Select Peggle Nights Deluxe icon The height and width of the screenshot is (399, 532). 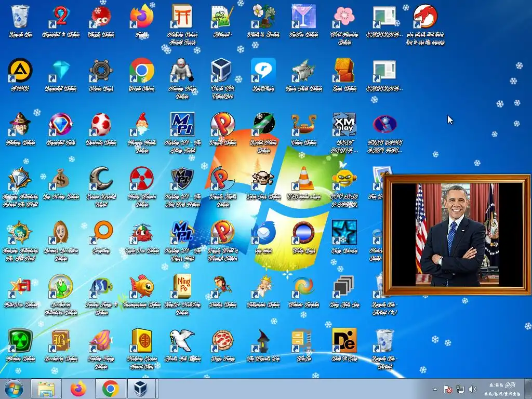tap(222, 178)
